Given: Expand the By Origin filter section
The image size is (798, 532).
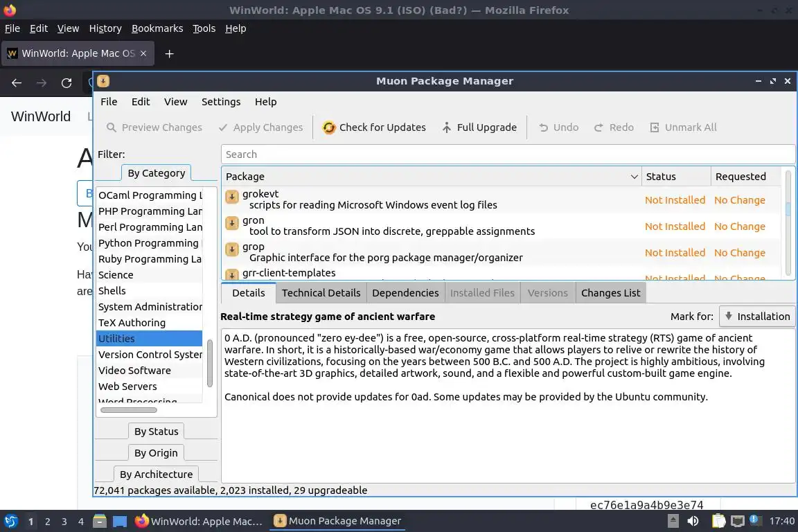Looking at the screenshot, I should [157, 452].
